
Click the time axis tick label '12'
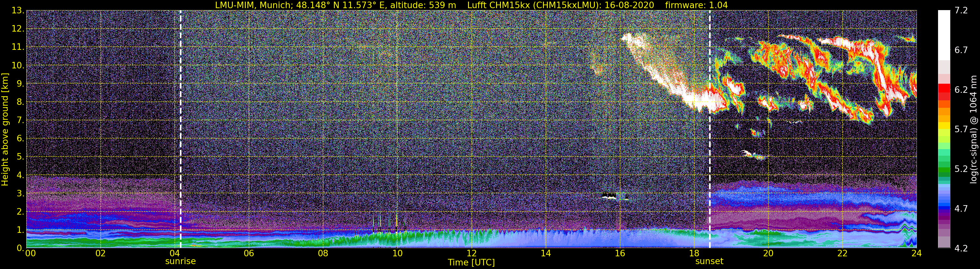471,254
